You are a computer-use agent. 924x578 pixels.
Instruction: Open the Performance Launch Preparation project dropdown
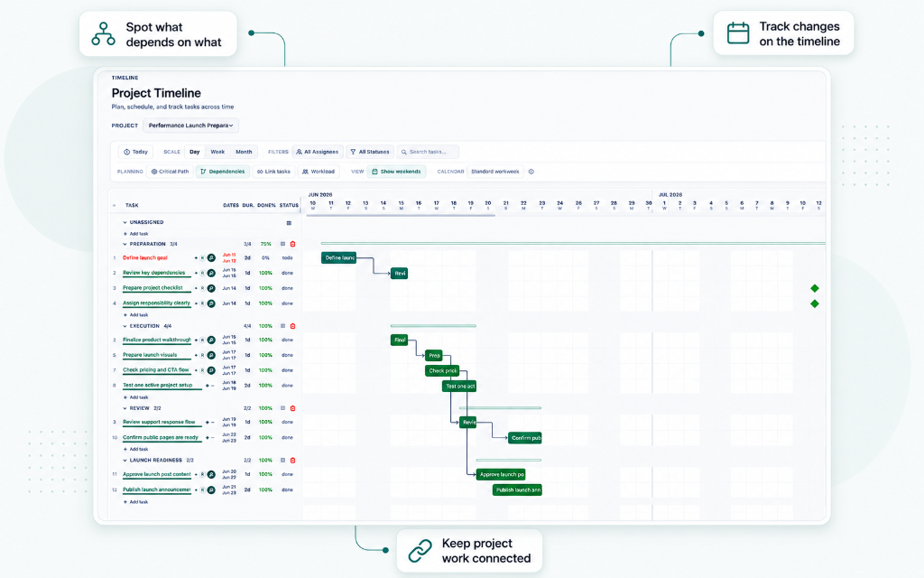(190, 126)
